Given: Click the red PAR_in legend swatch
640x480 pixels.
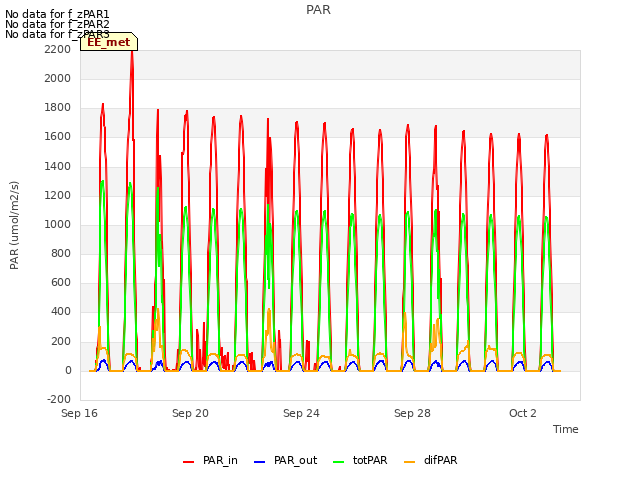Looking at the screenshot, I should [189, 462].
